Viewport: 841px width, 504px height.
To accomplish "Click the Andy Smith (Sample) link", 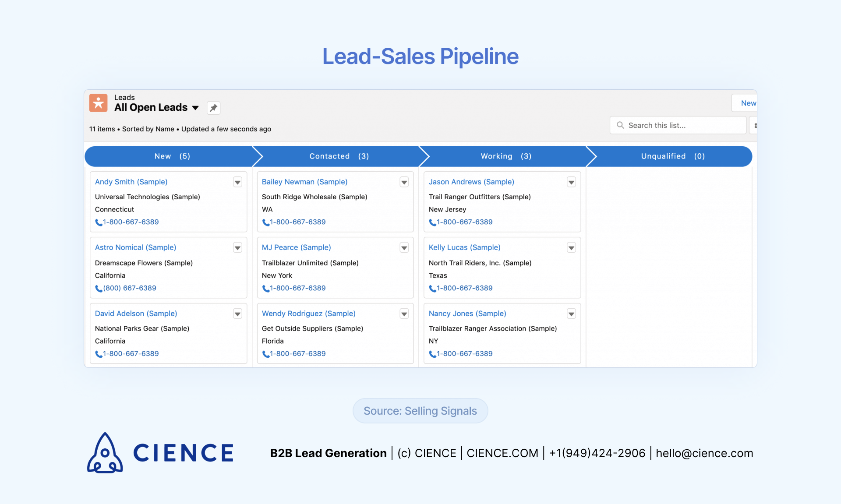I will (131, 182).
